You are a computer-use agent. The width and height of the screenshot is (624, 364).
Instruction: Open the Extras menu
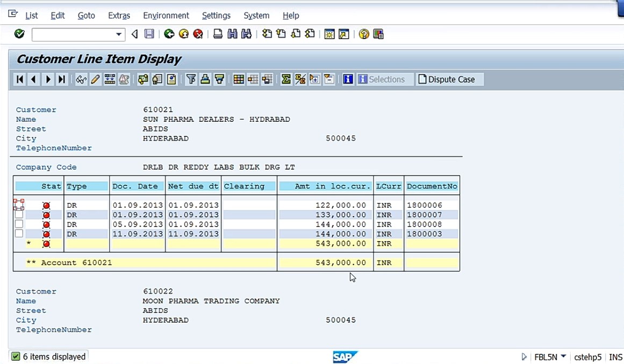tap(119, 16)
